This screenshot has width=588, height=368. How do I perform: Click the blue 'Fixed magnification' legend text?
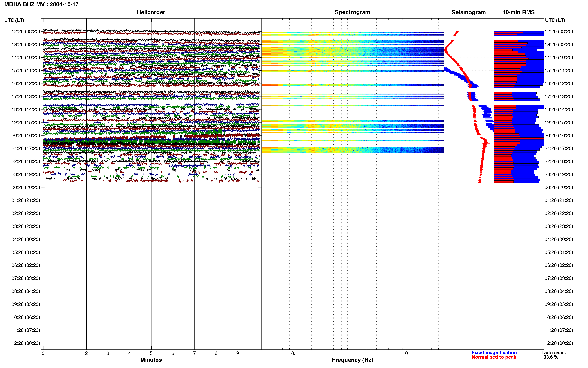point(494,353)
